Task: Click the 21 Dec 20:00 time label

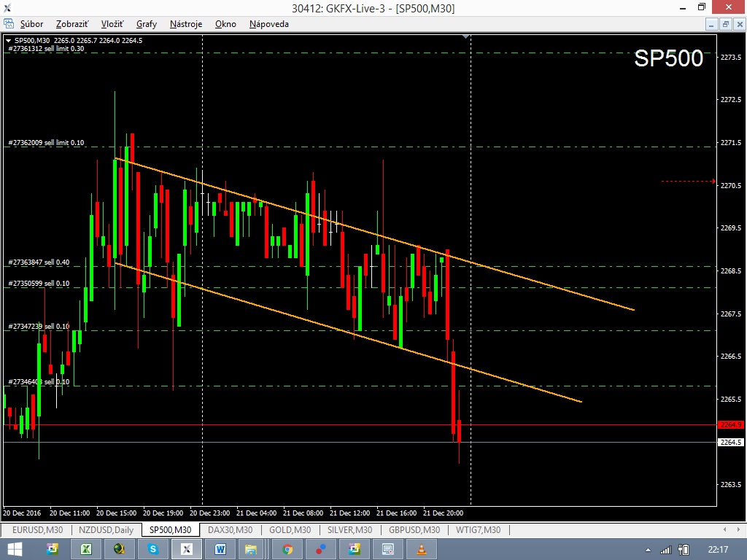Action: (443, 513)
